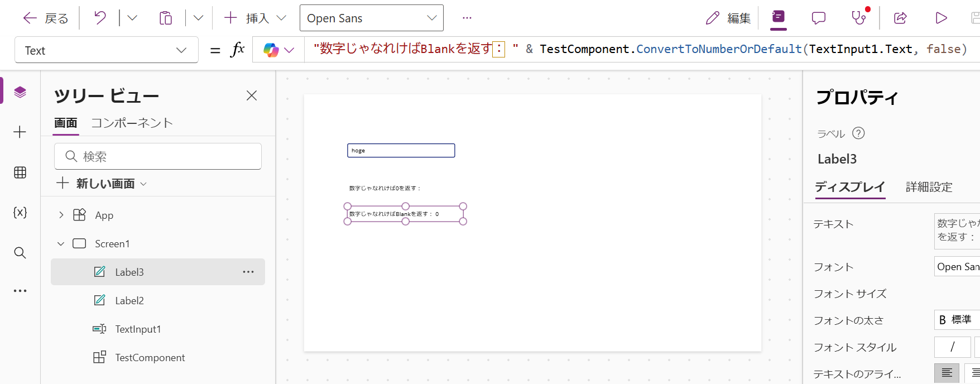This screenshot has height=384, width=980.
Task: Click in the formula bar text
Action: (640, 49)
